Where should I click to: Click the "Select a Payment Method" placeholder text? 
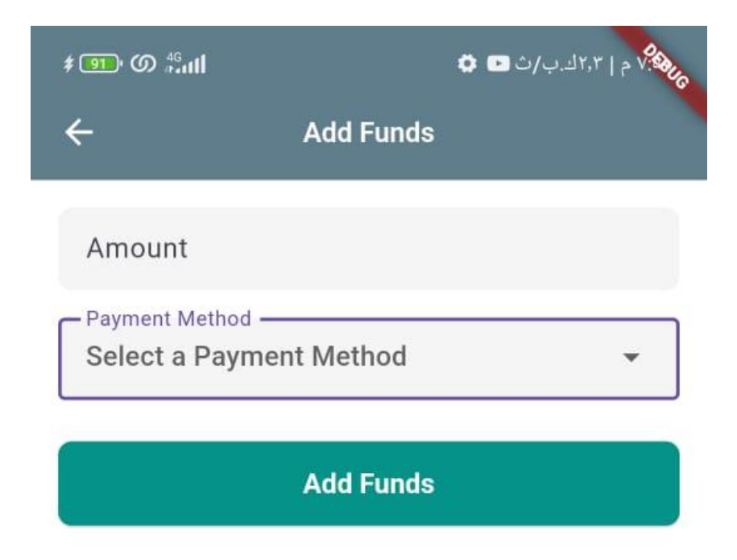pyautogui.click(x=246, y=355)
